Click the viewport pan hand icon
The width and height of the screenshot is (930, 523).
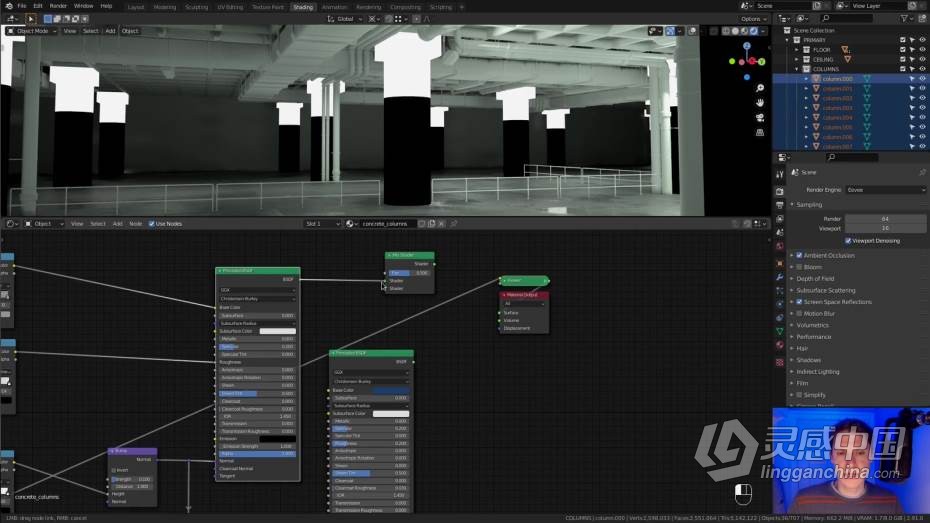[x=760, y=103]
